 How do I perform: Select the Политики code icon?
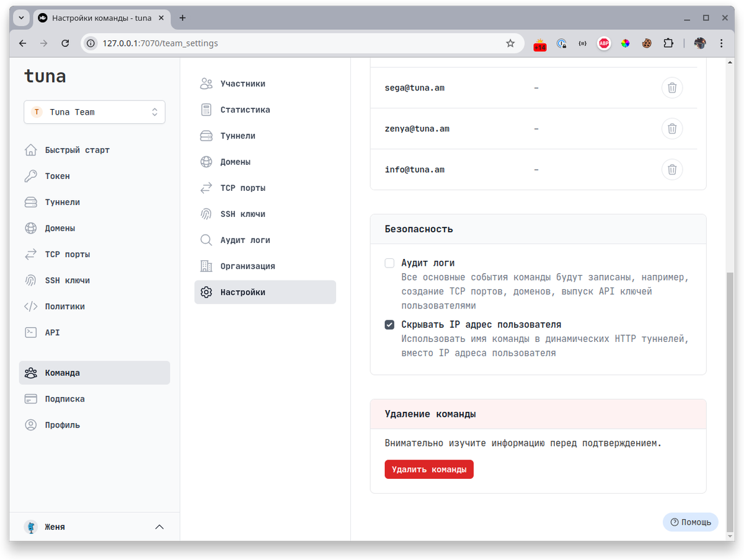click(31, 306)
